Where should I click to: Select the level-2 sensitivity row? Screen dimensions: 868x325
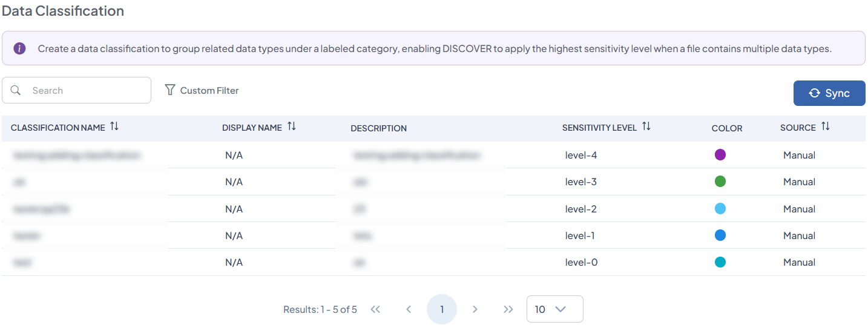[x=580, y=209]
